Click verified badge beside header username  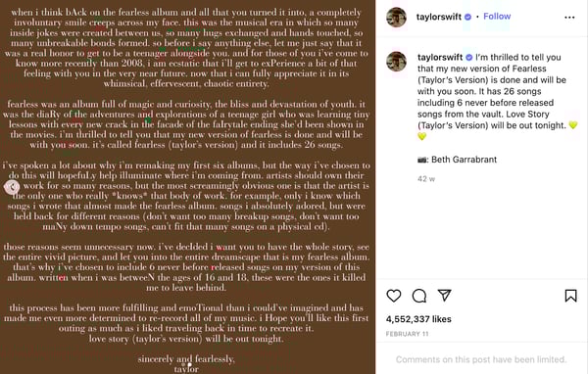click(x=468, y=17)
